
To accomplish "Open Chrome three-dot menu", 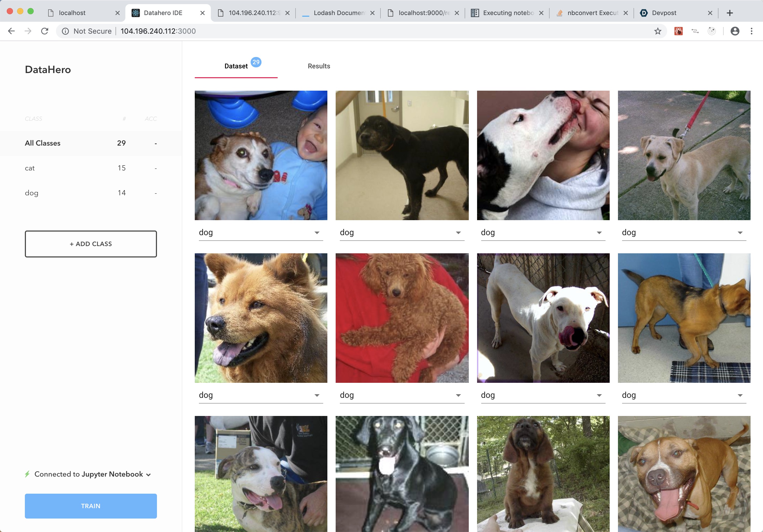I will [x=751, y=31].
